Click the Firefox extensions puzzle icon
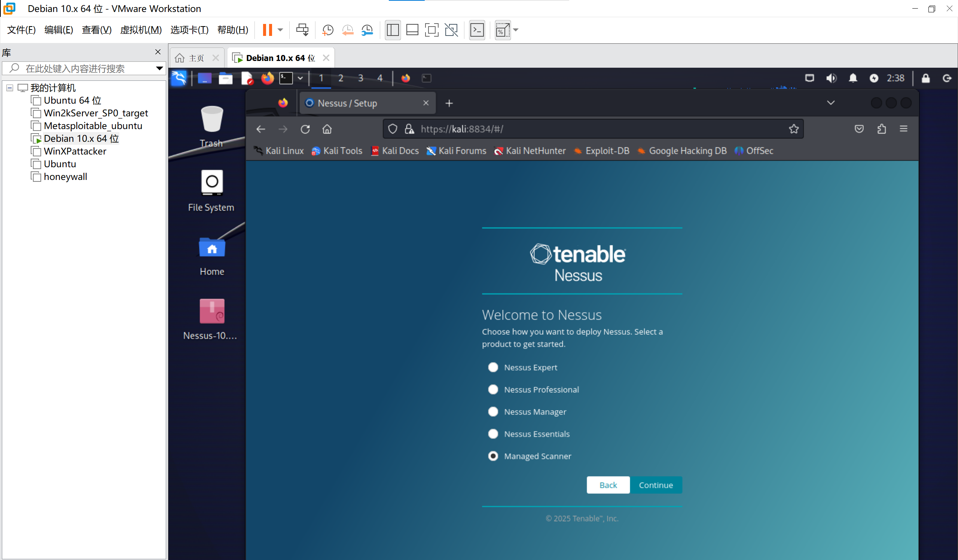Image resolution: width=958 pixels, height=560 pixels. 881,129
